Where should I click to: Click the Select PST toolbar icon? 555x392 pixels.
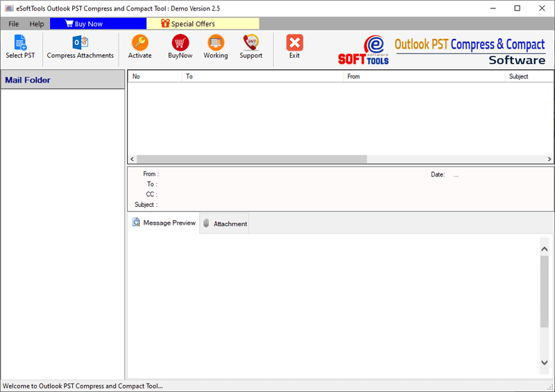click(20, 46)
